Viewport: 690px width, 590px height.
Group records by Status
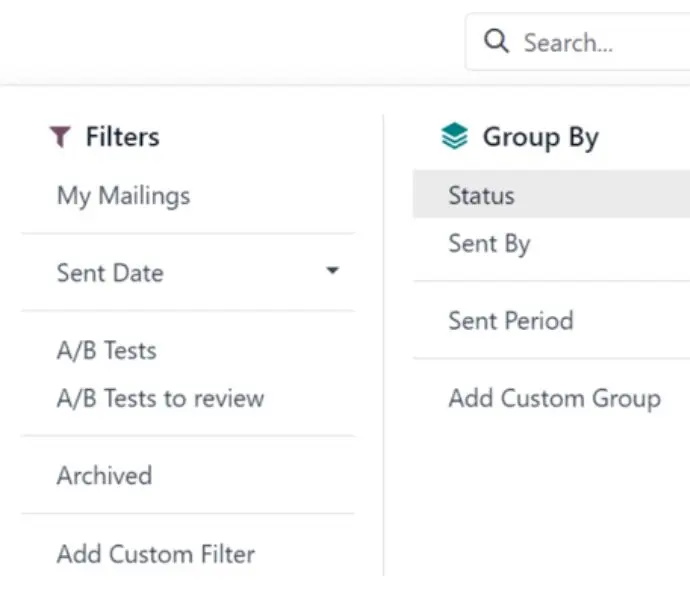point(551,194)
